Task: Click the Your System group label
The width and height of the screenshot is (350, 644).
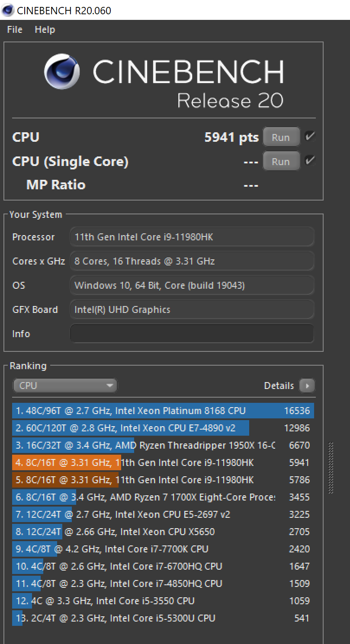Action: pyautogui.click(x=36, y=215)
